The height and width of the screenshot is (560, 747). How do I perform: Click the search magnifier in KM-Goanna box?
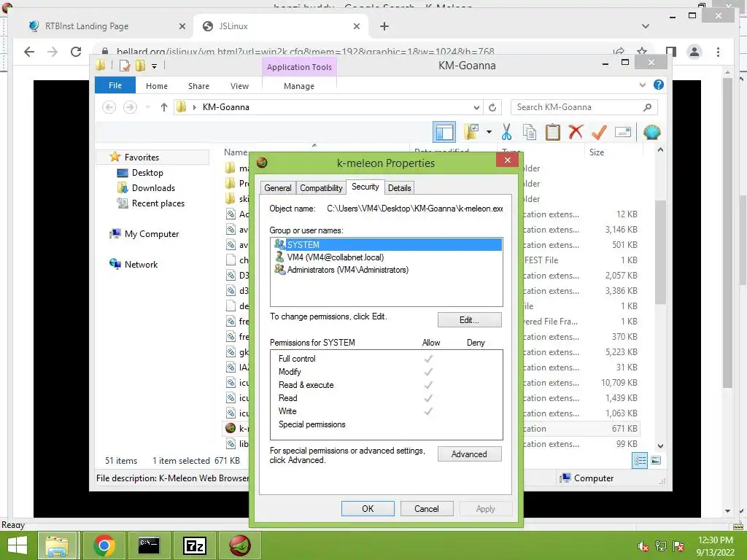click(647, 107)
